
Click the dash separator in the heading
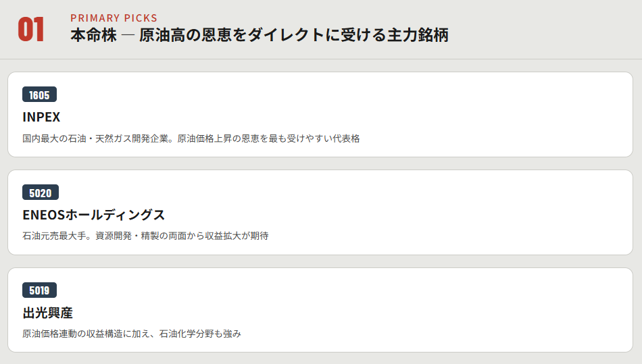127,35
